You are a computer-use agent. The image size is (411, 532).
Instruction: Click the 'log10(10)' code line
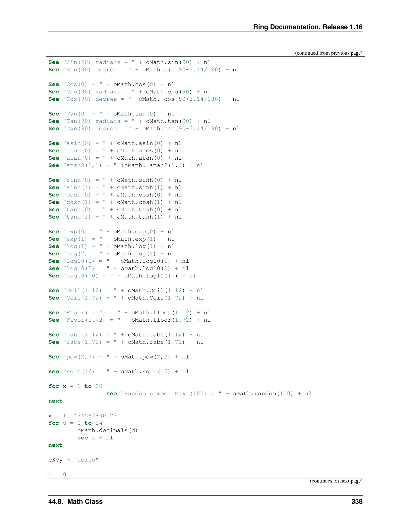122,276
